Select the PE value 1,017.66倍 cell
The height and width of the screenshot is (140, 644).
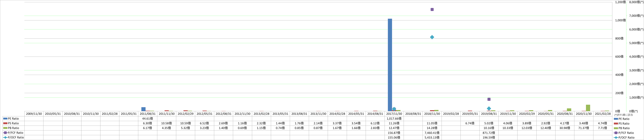click(394, 119)
